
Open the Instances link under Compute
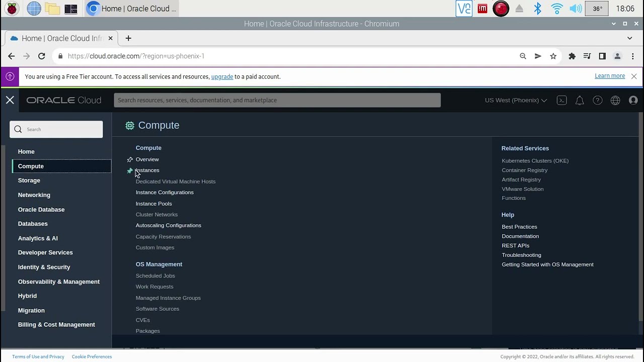(147, 170)
